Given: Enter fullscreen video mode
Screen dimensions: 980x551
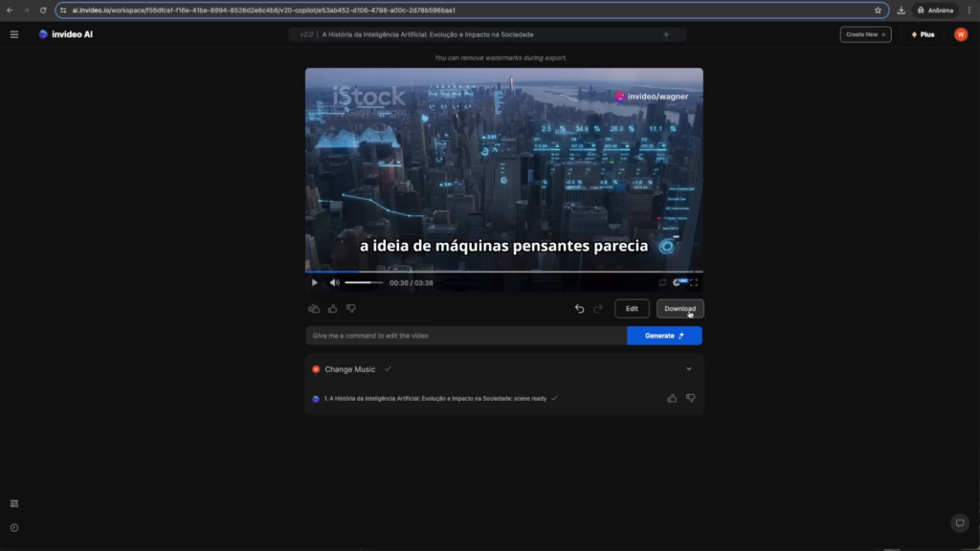Looking at the screenshot, I should pyautogui.click(x=694, y=282).
